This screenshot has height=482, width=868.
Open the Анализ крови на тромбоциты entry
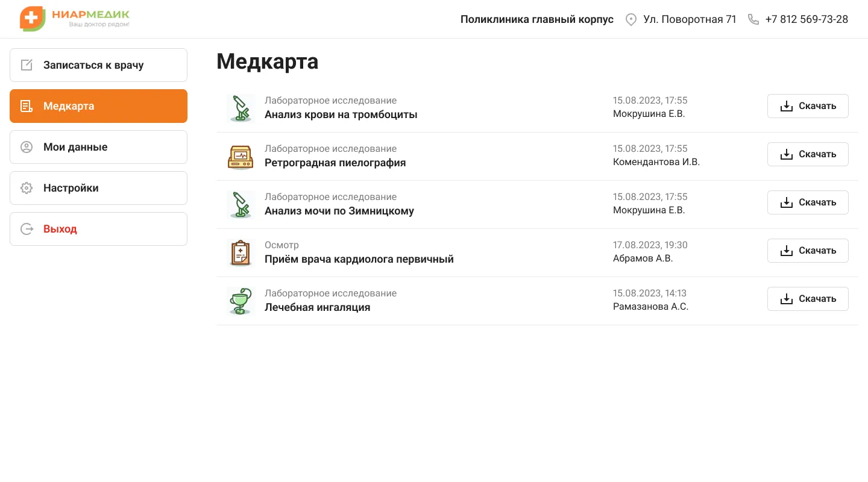click(x=341, y=114)
